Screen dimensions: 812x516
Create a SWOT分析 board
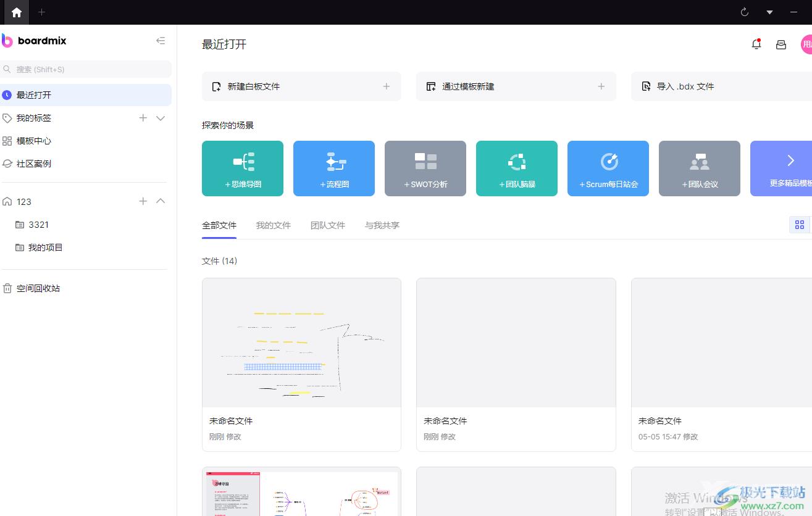(425, 169)
